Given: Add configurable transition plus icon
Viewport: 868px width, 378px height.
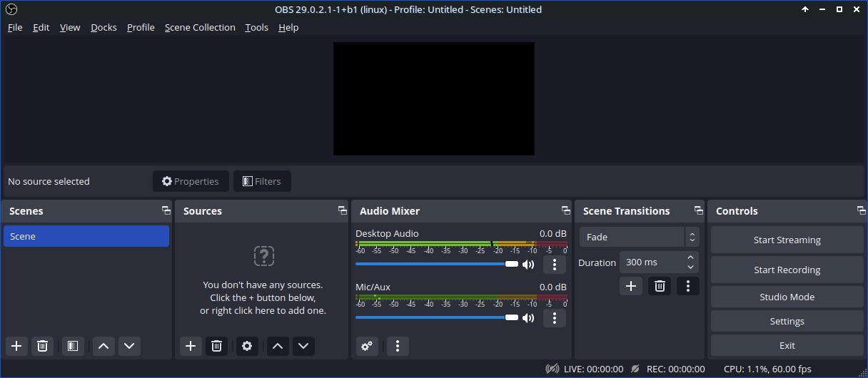Looking at the screenshot, I should (x=631, y=286).
